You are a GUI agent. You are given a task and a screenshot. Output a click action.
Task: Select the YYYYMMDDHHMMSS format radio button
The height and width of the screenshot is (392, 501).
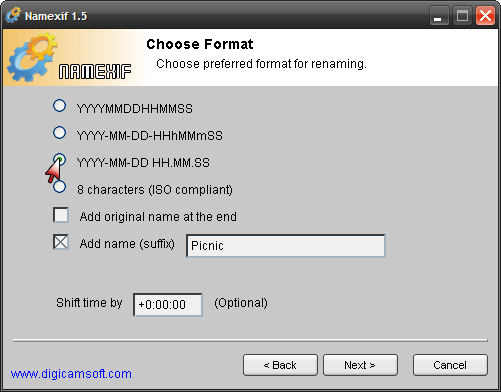click(x=59, y=106)
